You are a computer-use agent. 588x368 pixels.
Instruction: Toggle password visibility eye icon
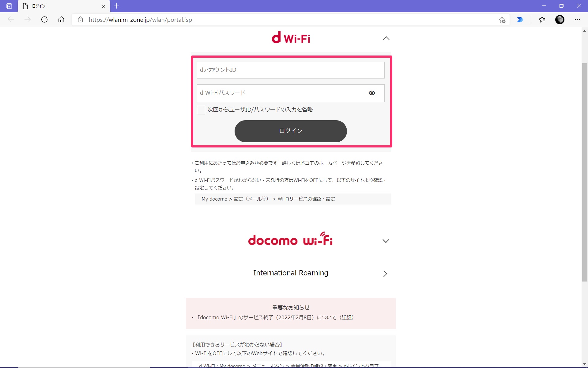pyautogui.click(x=372, y=93)
